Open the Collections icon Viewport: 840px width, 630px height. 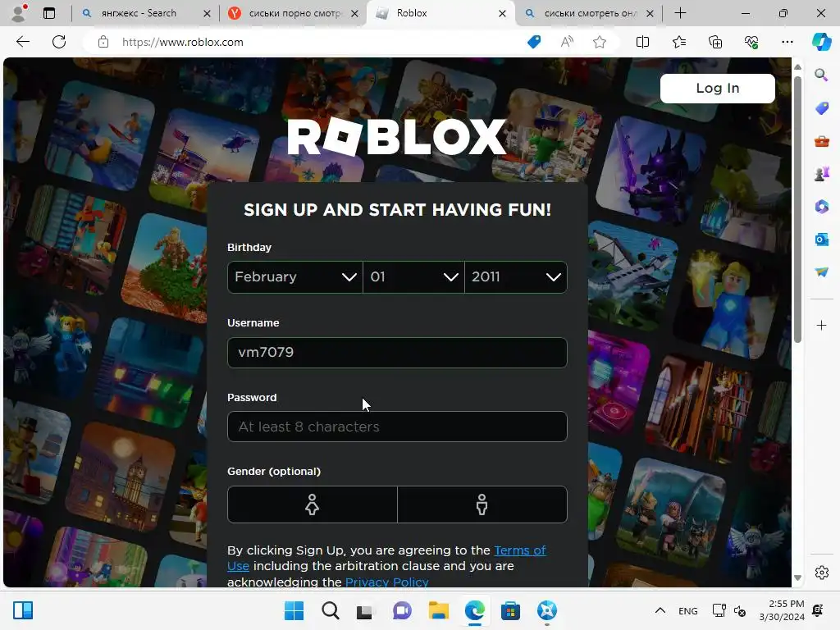715,42
